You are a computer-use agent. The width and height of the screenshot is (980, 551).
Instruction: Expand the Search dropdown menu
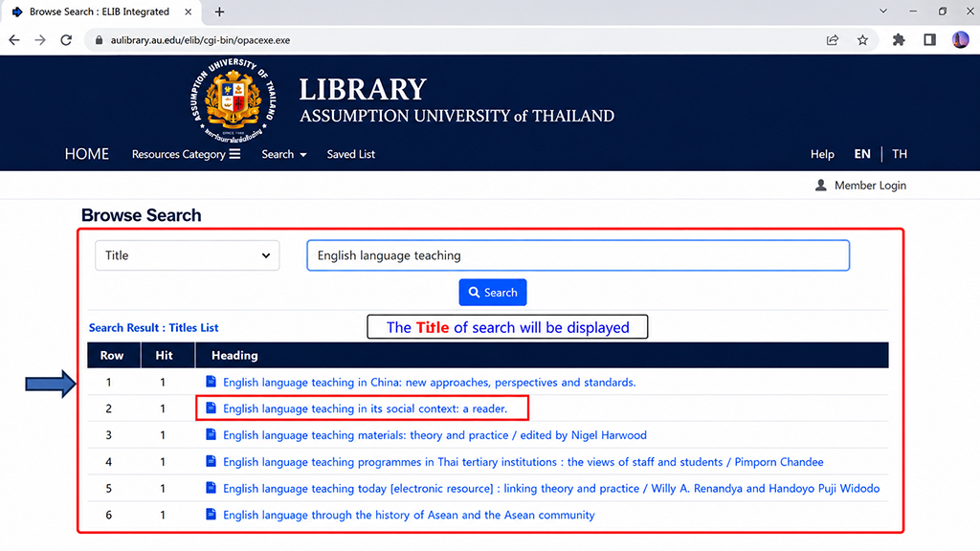pos(283,154)
